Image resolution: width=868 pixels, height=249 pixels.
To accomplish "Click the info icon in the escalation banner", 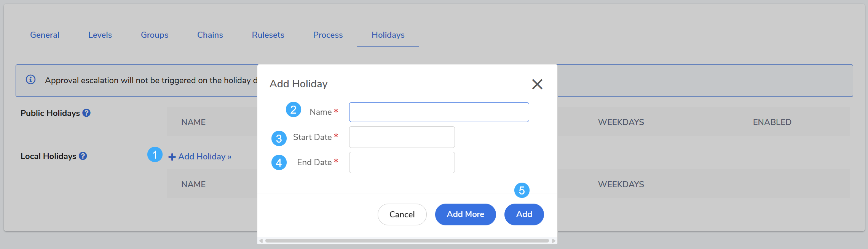I will pyautogui.click(x=31, y=80).
